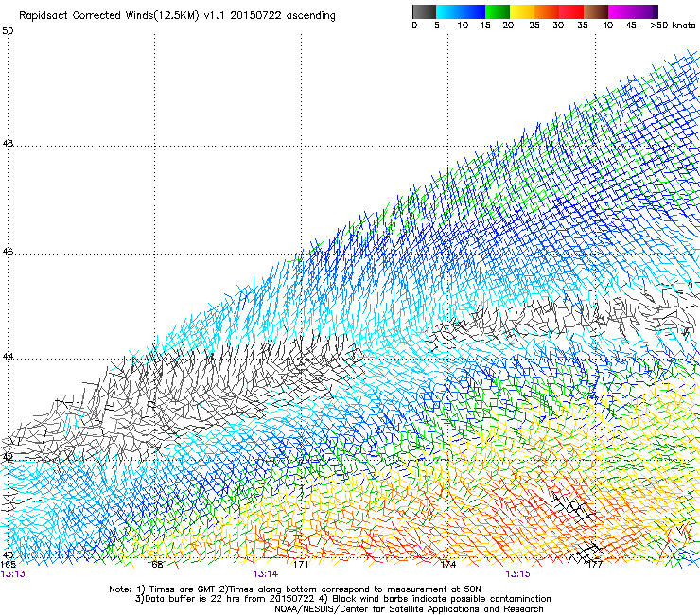This screenshot has height=615, width=700.
Task: Click the longitude label '165'
Action: (x=8, y=565)
